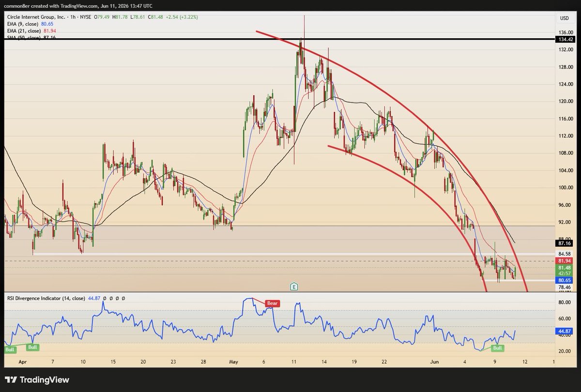This screenshot has width=581, height=392.
Task: Click date '19' on time axis
Action: pos(354,362)
